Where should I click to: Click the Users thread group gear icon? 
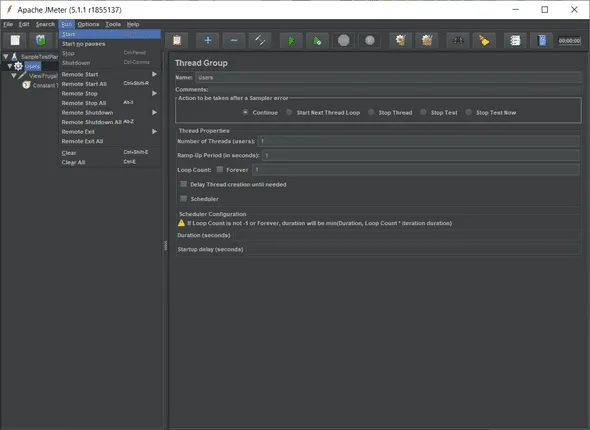(18, 66)
